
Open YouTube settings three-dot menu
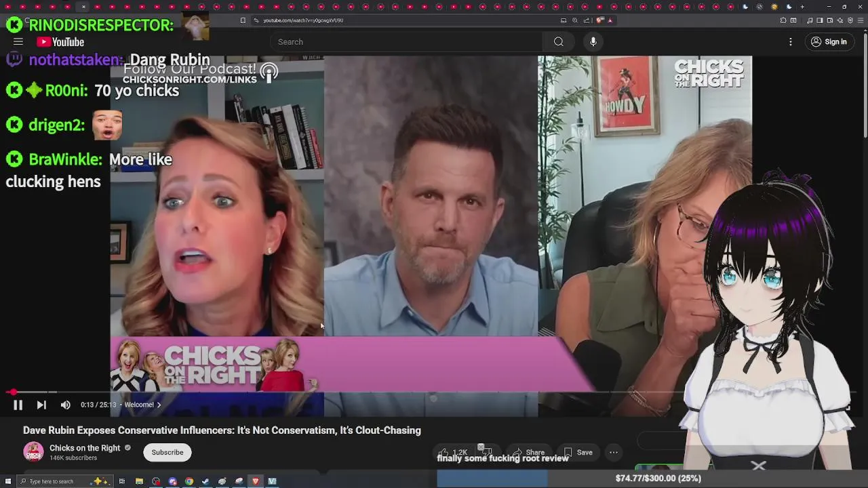(x=791, y=42)
